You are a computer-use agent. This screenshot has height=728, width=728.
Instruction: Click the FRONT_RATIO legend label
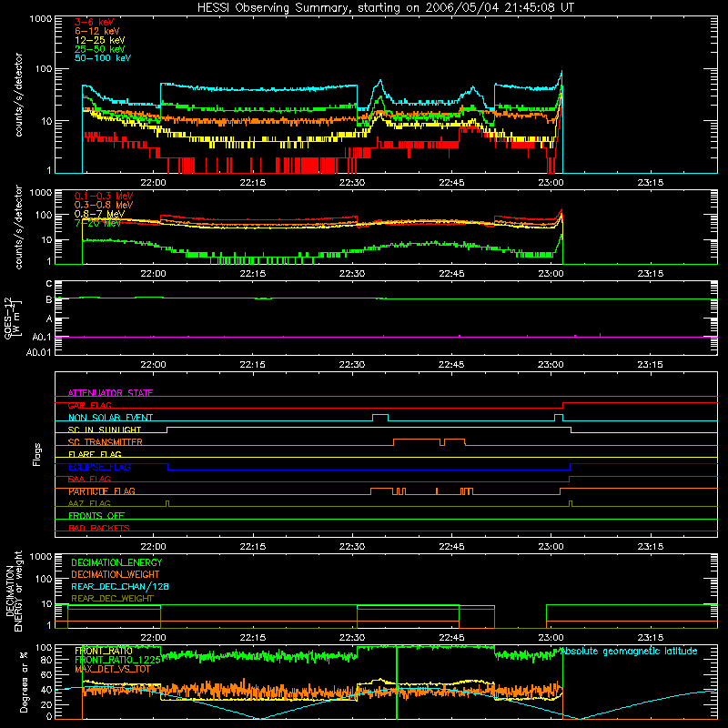coord(104,651)
